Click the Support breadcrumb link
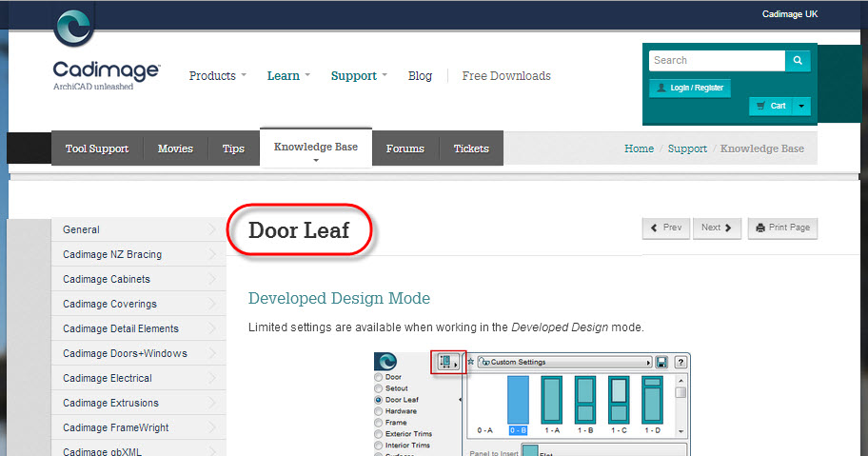Image resolution: width=868 pixels, height=456 pixels. (x=687, y=149)
